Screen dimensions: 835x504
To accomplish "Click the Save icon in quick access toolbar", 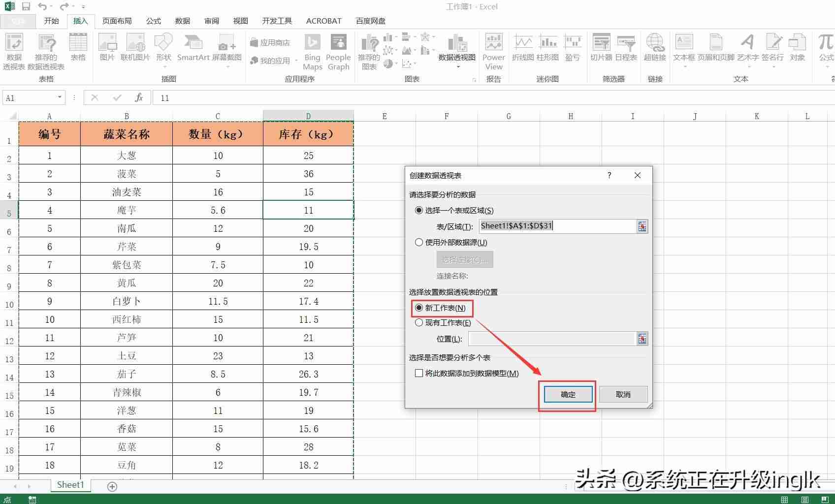I will click(x=26, y=6).
